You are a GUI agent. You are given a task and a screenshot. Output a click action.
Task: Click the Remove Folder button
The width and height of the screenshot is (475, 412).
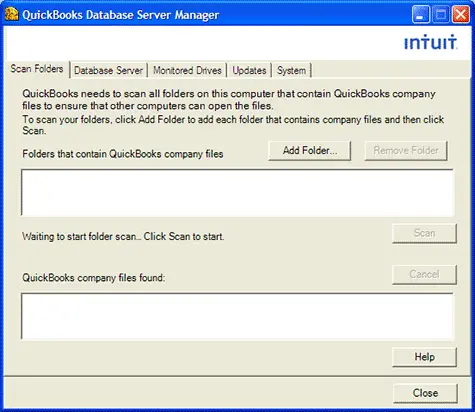(406, 151)
